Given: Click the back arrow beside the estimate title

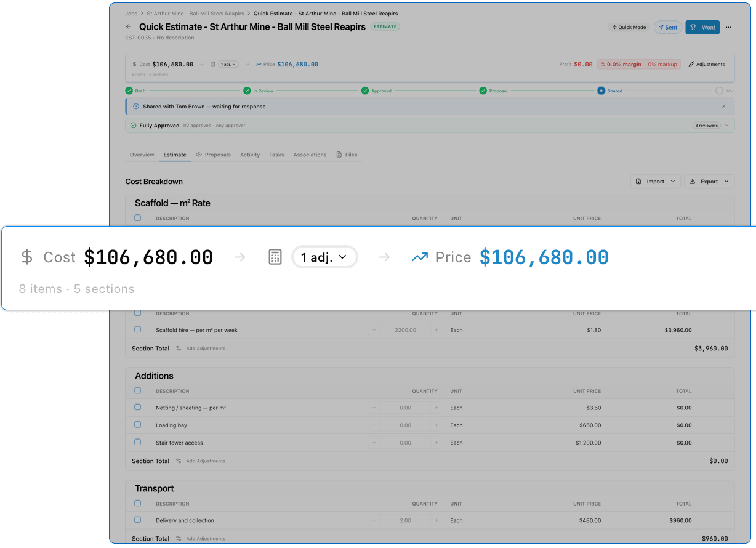Looking at the screenshot, I should click(x=128, y=27).
